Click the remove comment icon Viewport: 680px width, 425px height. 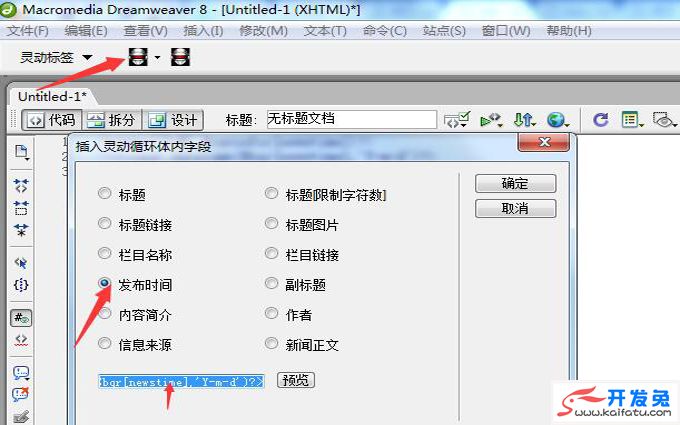21,394
